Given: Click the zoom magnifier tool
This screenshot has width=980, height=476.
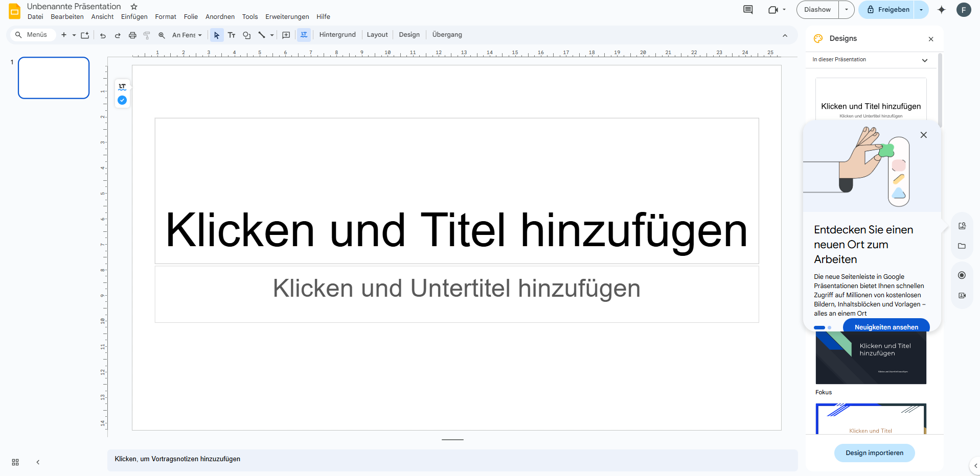Looking at the screenshot, I should 162,35.
